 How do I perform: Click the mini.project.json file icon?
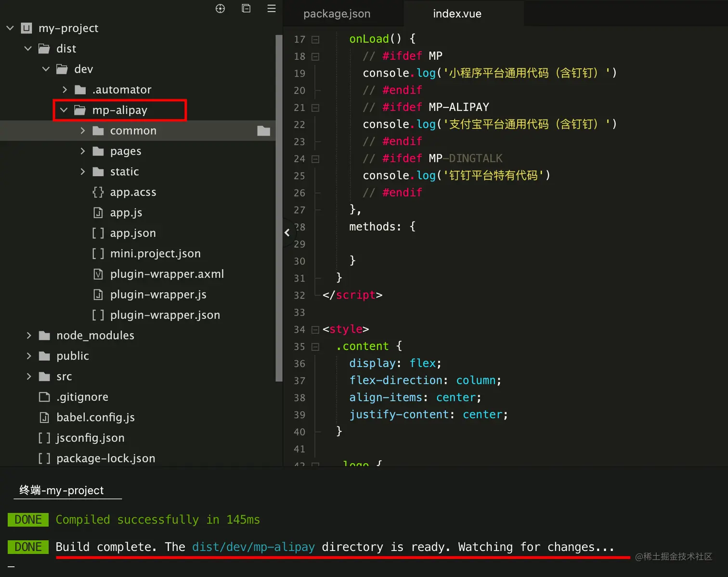(98, 253)
